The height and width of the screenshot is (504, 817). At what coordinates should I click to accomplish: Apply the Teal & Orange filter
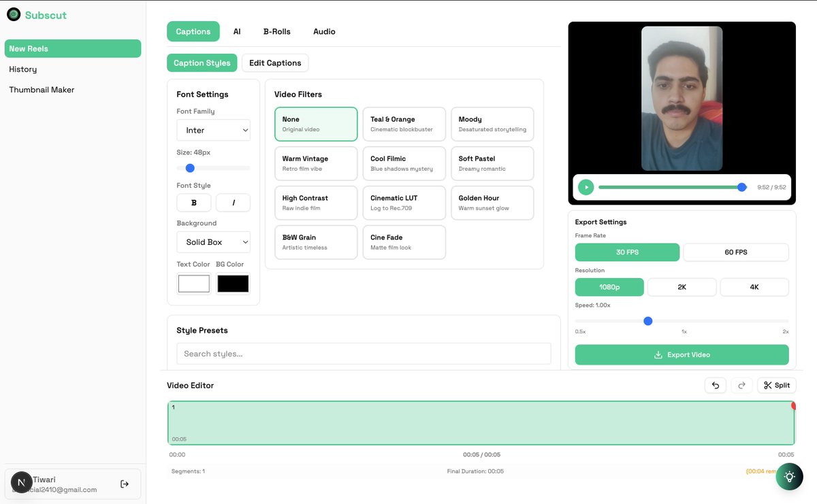(x=404, y=124)
